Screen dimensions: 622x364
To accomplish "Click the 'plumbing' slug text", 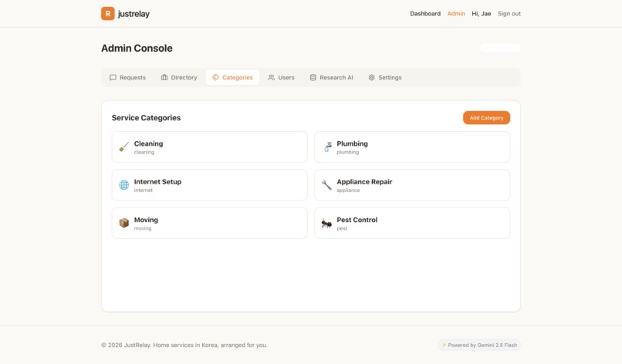I will [x=348, y=152].
